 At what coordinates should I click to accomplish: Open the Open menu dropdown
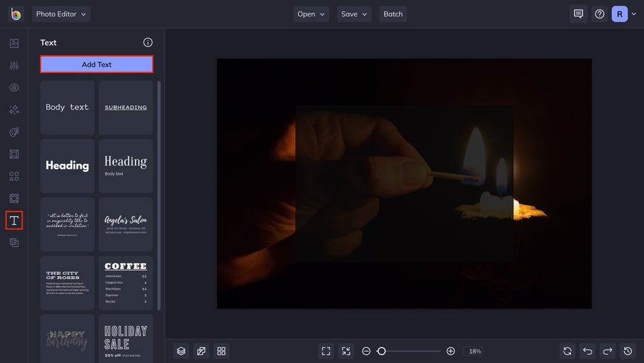[311, 14]
